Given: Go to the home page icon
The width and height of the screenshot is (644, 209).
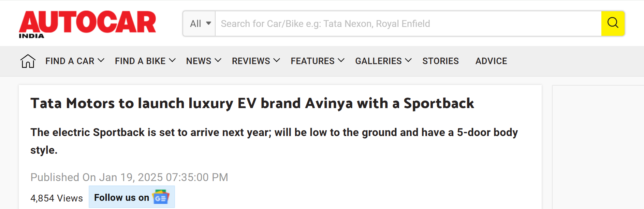Looking at the screenshot, I should tap(28, 61).
